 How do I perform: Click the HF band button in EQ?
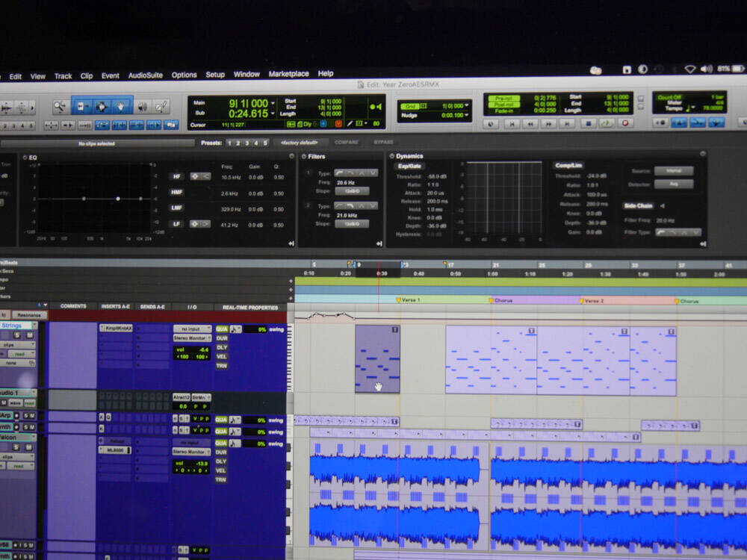point(176,177)
